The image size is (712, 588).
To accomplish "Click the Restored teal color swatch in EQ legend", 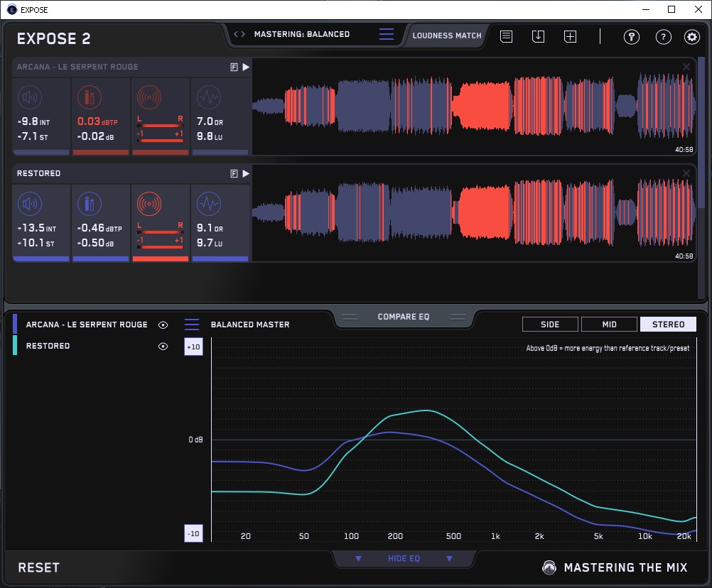I will click(15, 345).
